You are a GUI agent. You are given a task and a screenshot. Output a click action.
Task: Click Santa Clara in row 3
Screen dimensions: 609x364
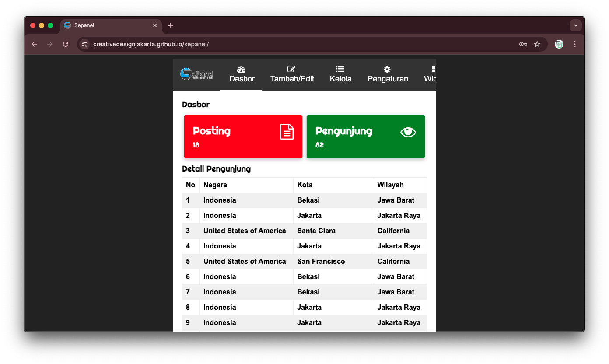[316, 231]
